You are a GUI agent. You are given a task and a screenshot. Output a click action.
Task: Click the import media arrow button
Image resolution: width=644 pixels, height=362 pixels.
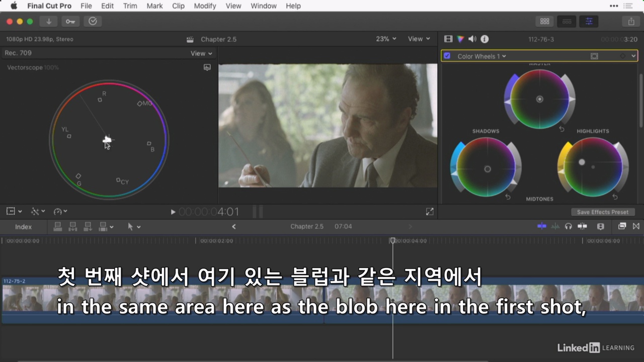49,21
